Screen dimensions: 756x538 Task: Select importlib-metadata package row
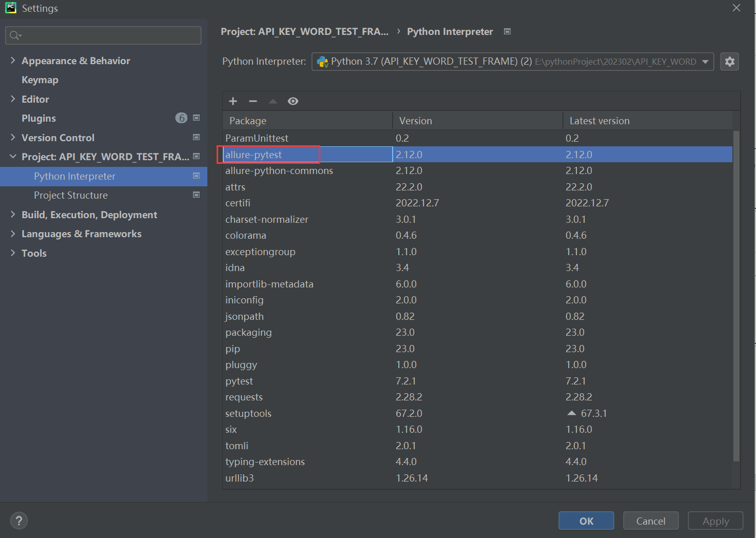[478, 284]
